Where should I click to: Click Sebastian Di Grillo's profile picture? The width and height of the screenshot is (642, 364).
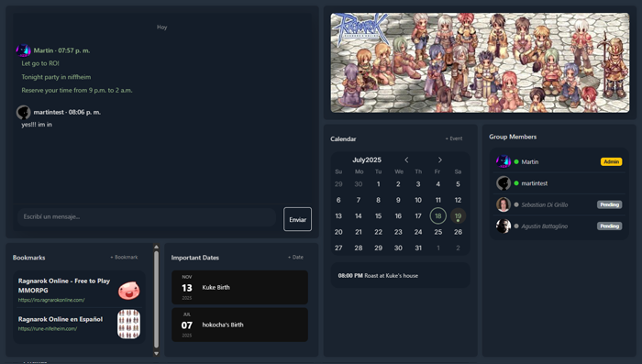coord(504,204)
